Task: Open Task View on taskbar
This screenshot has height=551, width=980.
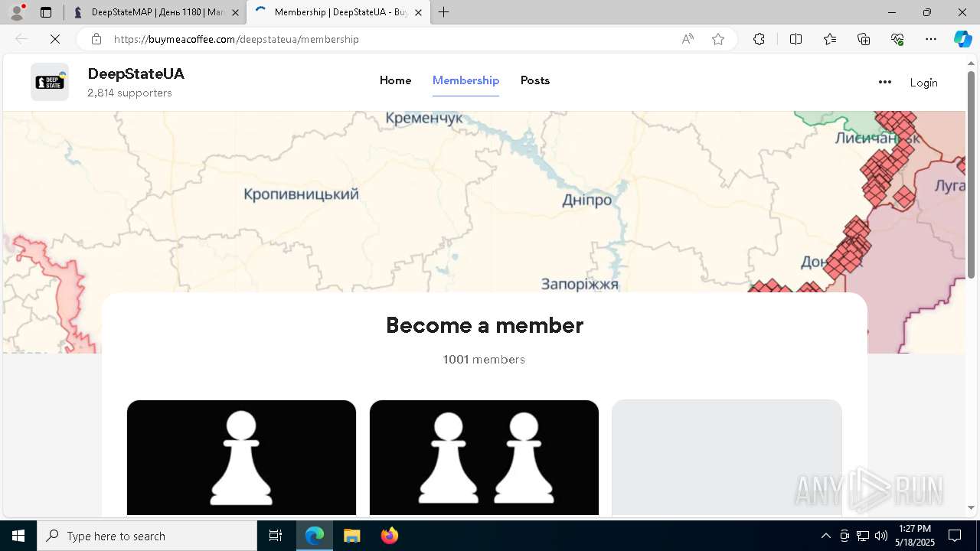Action: [276, 536]
